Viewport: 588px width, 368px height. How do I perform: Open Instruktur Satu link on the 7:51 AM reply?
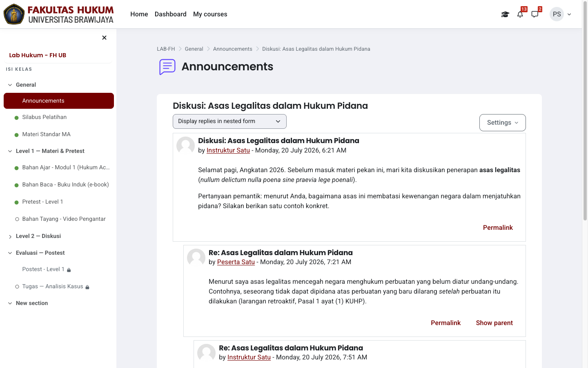click(x=249, y=357)
